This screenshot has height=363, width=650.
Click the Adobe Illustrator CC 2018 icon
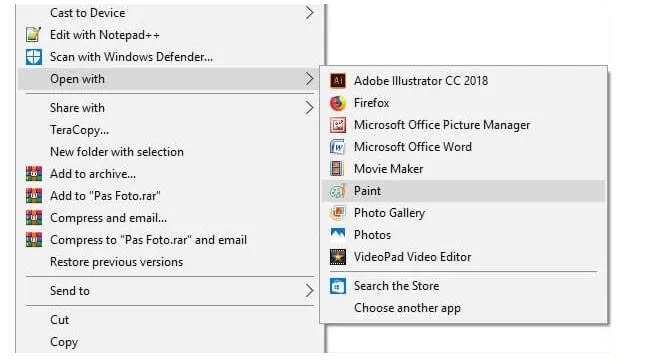coord(337,80)
